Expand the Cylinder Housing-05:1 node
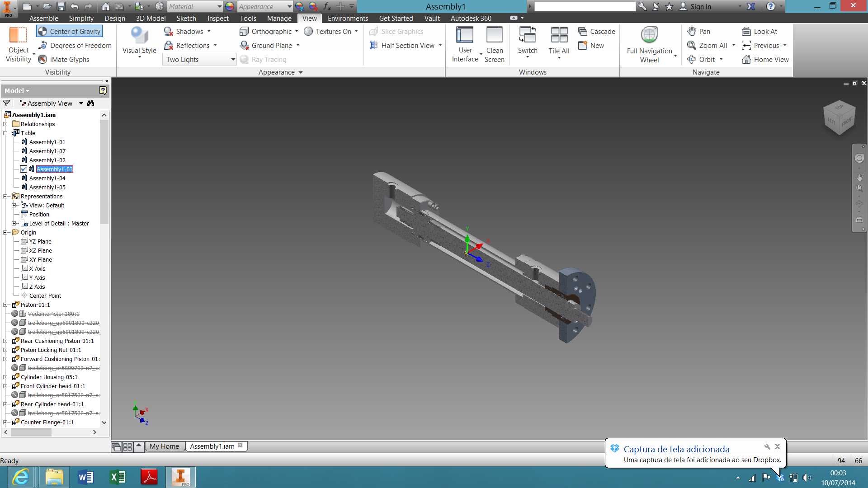This screenshot has height=488, width=868. point(5,377)
